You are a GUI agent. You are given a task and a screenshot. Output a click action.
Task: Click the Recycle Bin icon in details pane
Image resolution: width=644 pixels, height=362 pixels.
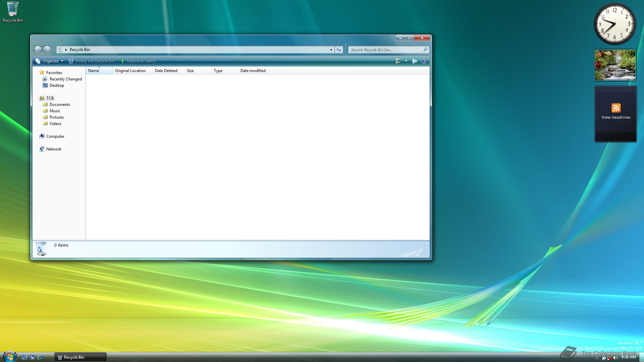[41, 249]
